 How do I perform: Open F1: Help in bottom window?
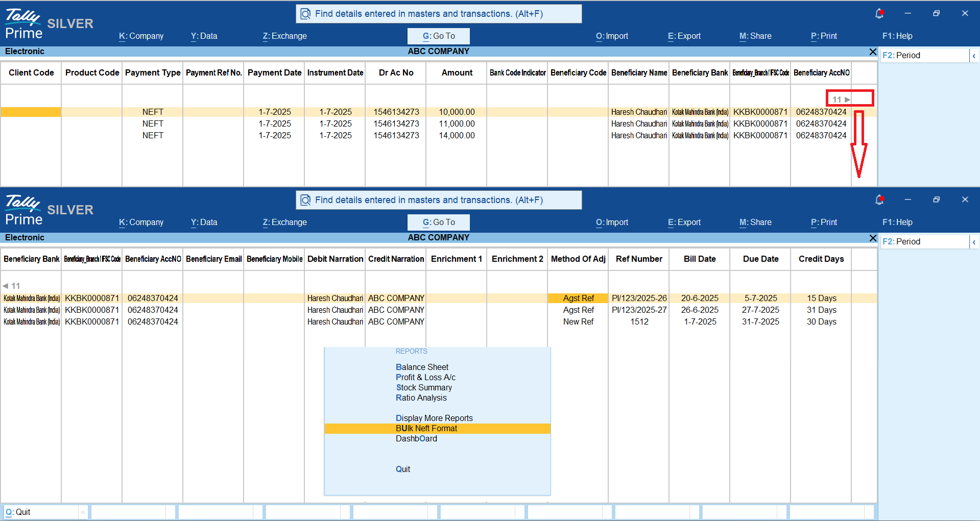tap(897, 222)
